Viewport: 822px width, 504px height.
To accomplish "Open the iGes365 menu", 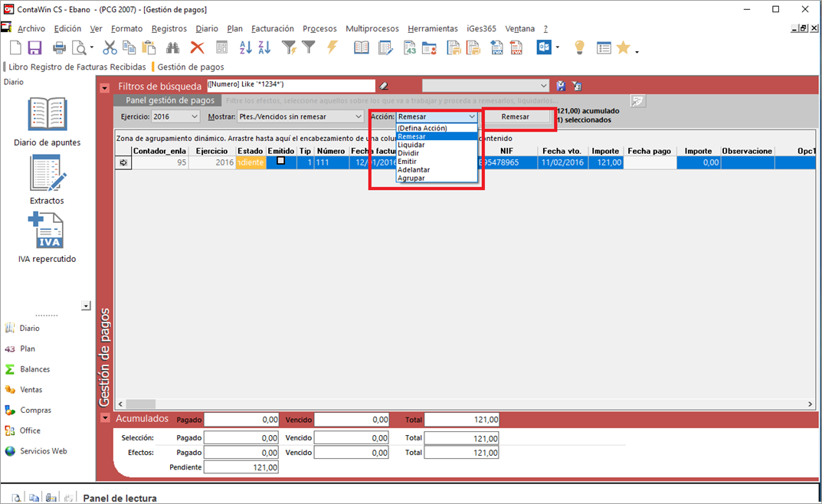I will coord(481,29).
